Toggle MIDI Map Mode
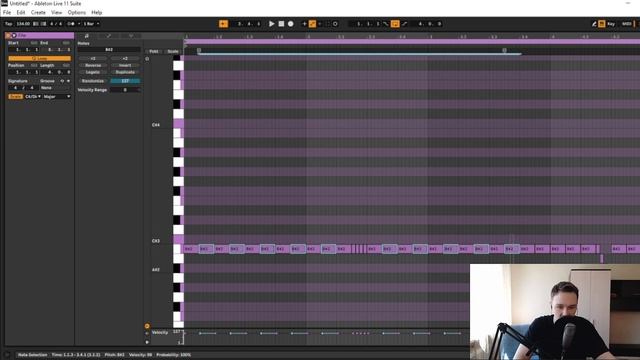The width and height of the screenshot is (640, 360). (627, 24)
